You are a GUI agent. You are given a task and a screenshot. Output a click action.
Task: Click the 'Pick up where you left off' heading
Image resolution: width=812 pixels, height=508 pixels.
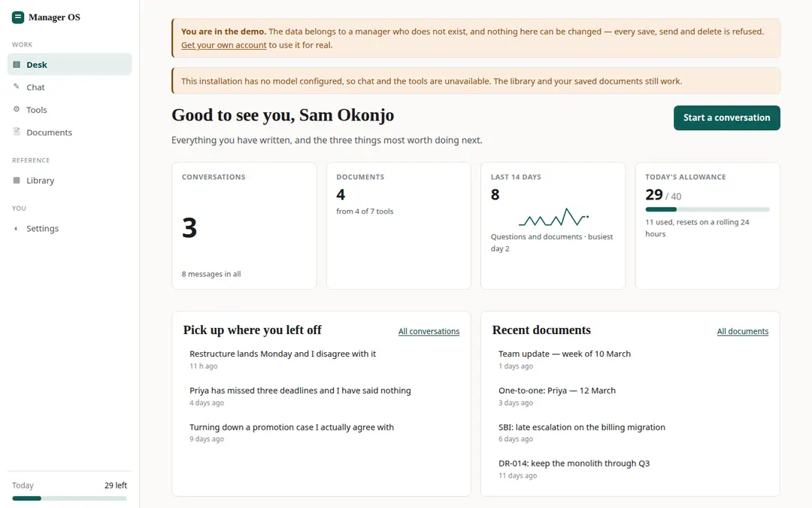tap(252, 330)
